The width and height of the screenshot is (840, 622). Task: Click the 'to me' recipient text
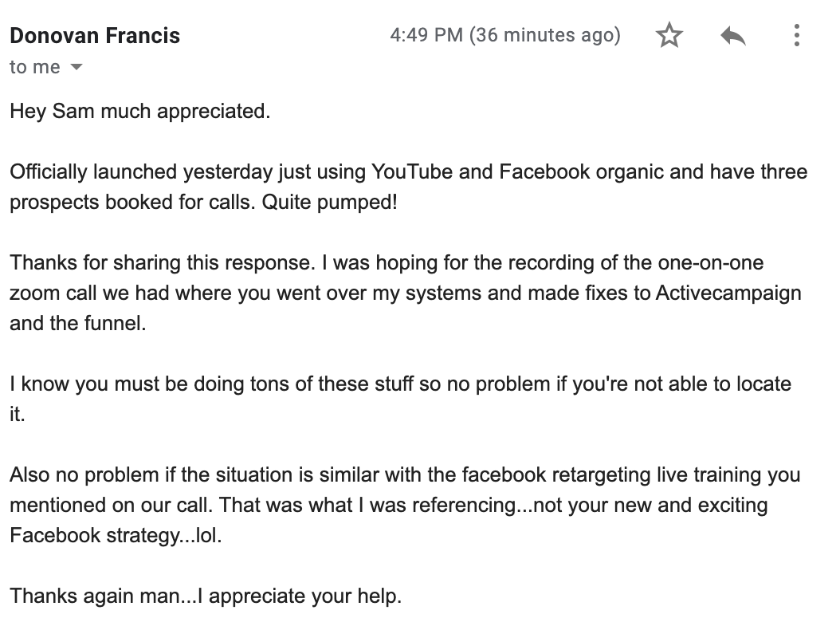pos(35,67)
